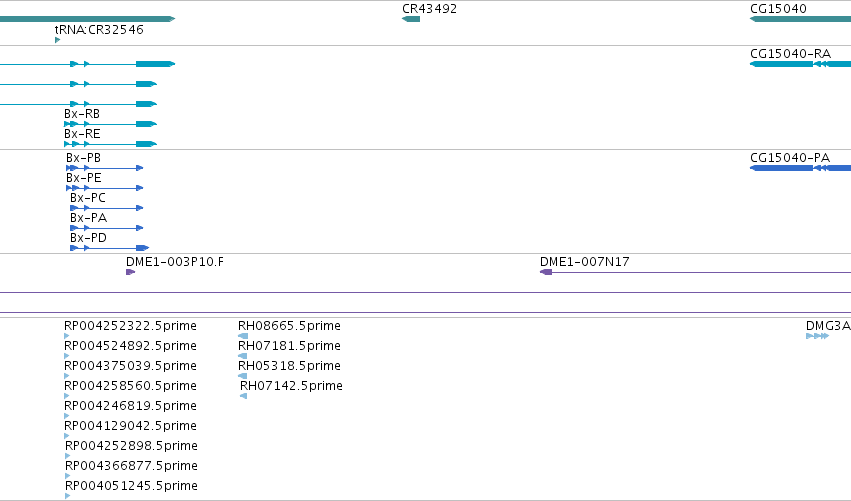Select the CG15040-PA protein label

tap(790, 158)
